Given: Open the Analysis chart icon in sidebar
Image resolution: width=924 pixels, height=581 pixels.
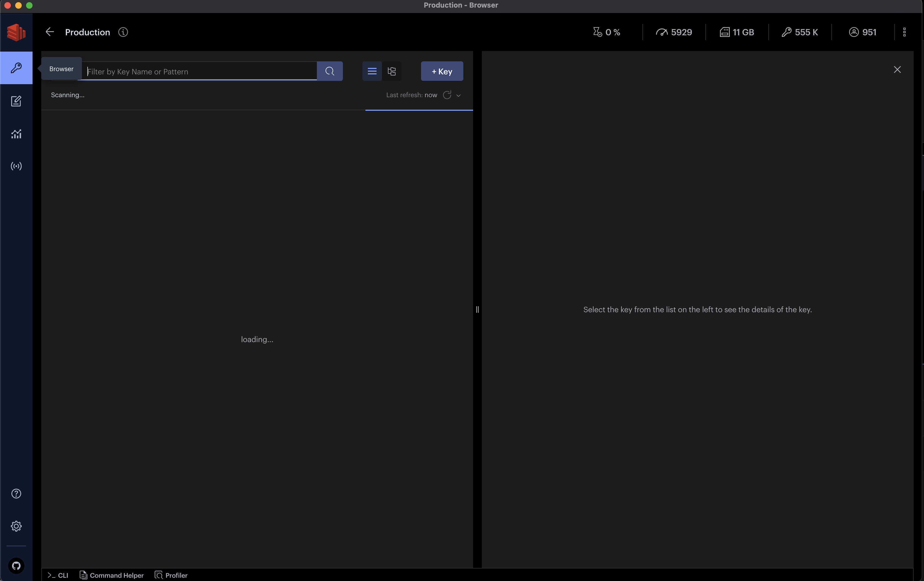Looking at the screenshot, I should [17, 134].
